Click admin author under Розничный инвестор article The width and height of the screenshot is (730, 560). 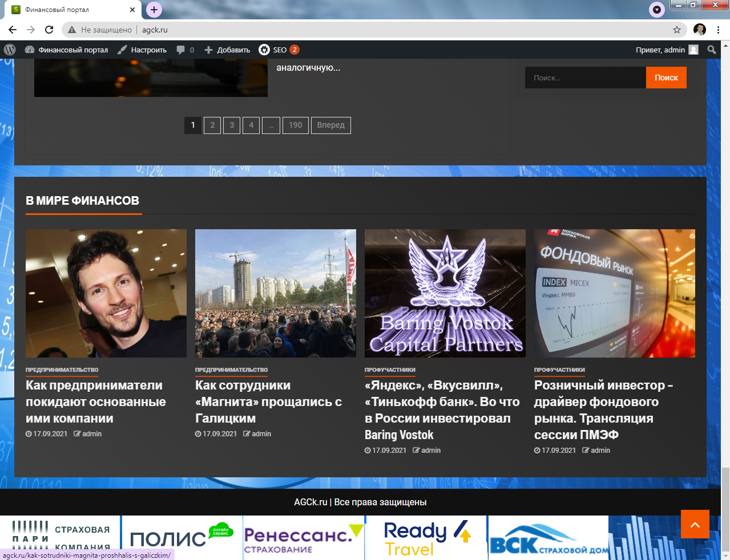point(596,451)
